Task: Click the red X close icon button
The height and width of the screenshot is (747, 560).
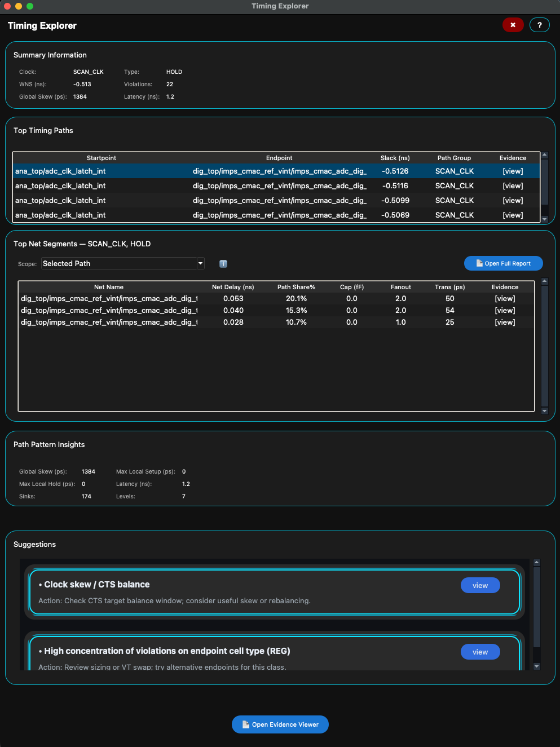Action: coord(513,25)
